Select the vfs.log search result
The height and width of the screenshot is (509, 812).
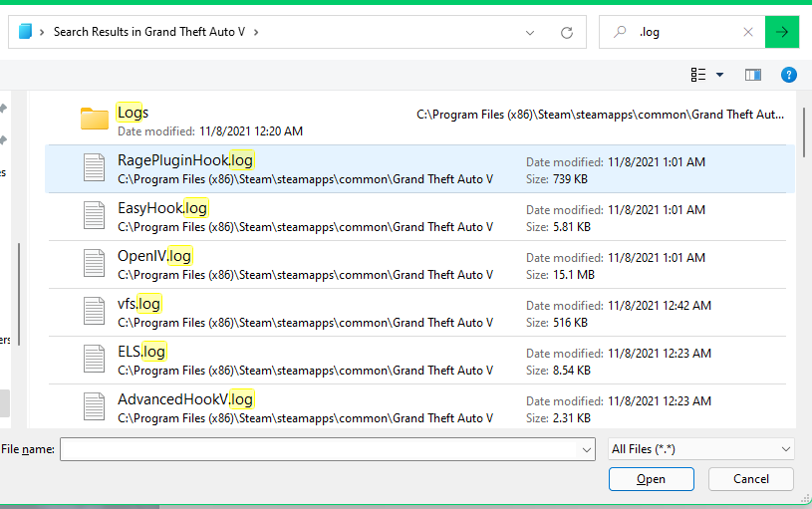(139, 304)
